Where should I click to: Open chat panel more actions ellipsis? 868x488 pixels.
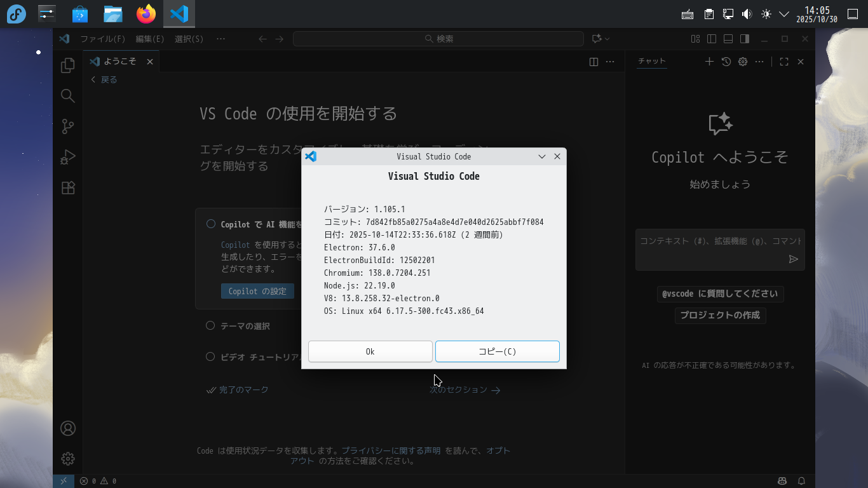(x=759, y=62)
